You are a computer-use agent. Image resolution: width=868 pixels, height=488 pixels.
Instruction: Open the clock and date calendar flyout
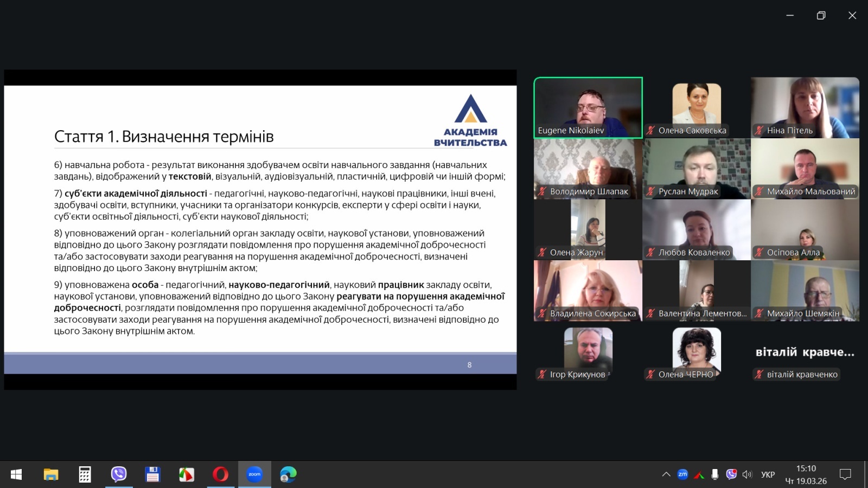(806, 474)
